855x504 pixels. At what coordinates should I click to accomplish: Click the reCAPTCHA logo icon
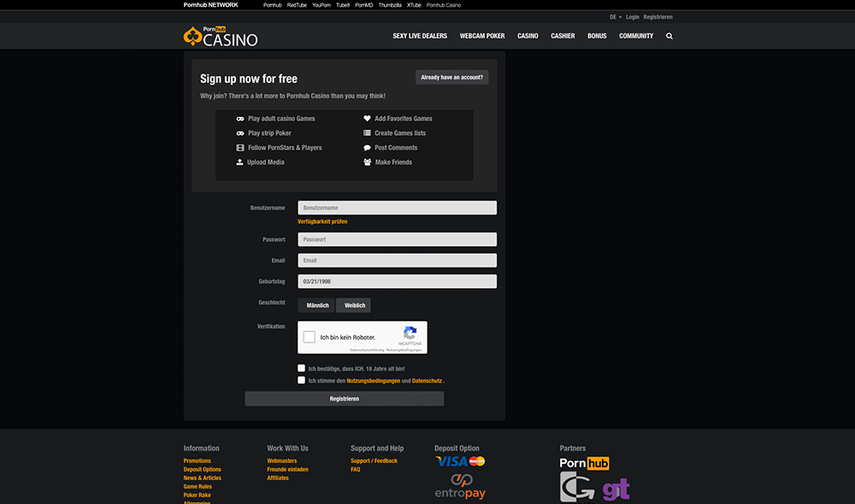(x=410, y=333)
